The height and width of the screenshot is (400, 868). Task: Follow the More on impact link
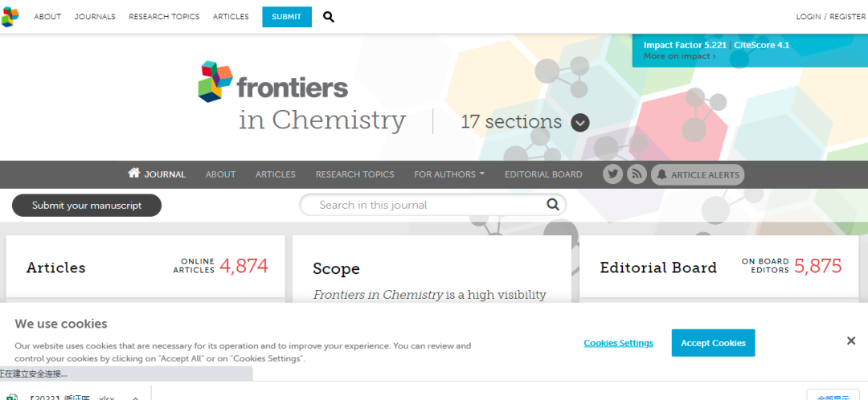pyautogui.click(x=679, y=56)
